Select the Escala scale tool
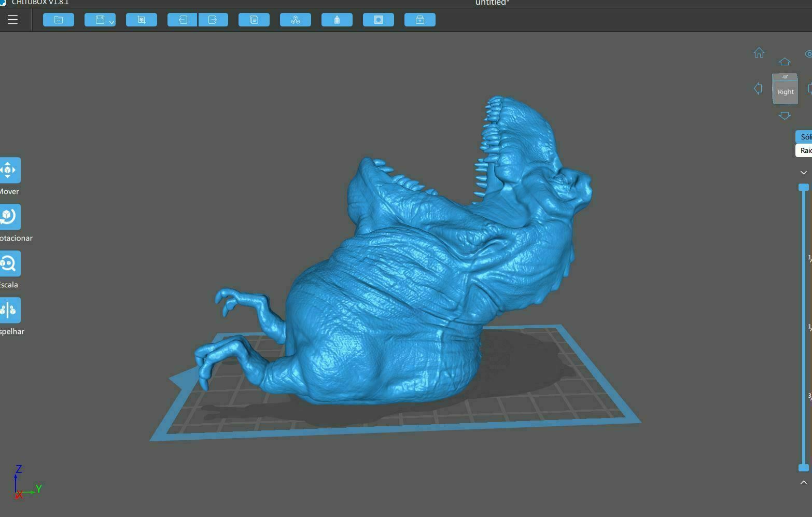Image resolution: width=812 pixels, height=517 pixels. (9, 263)
